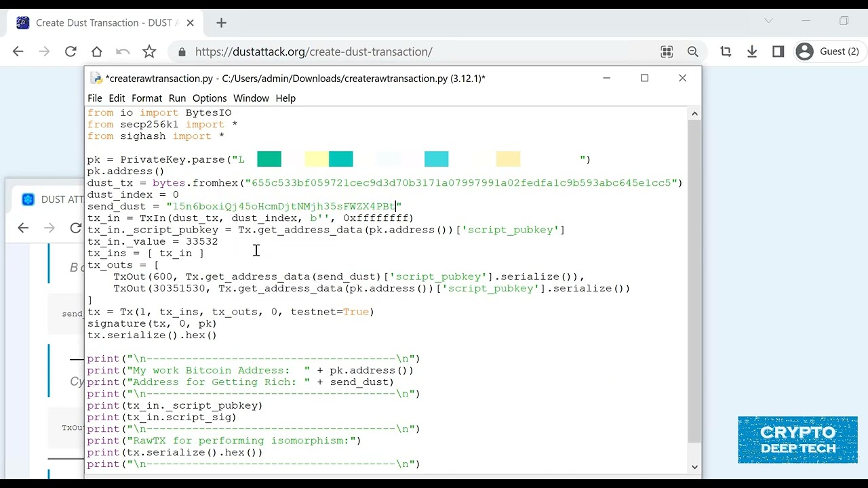The width and height of the screenshot is (868, 488).
Task: Click the value 33532 in the code
Action: (202, 241)
